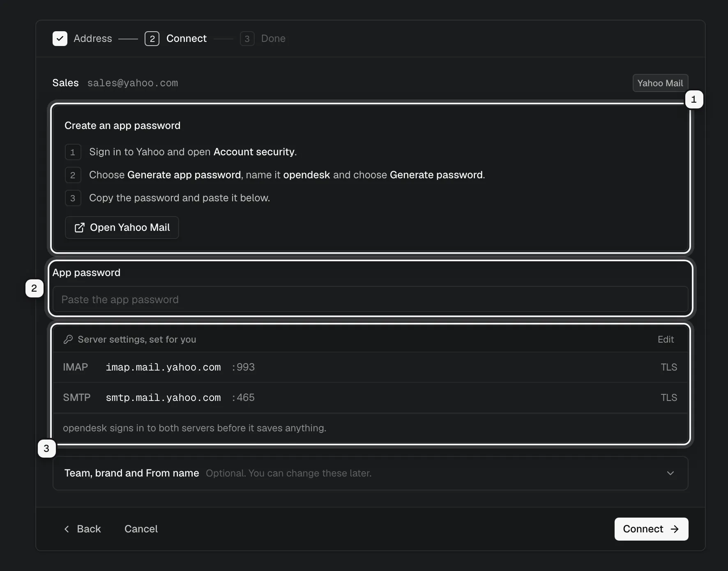Click the App password field label
Image resolution: width=728 pixels, height=571 pixels.
click(x=86, y=273)
